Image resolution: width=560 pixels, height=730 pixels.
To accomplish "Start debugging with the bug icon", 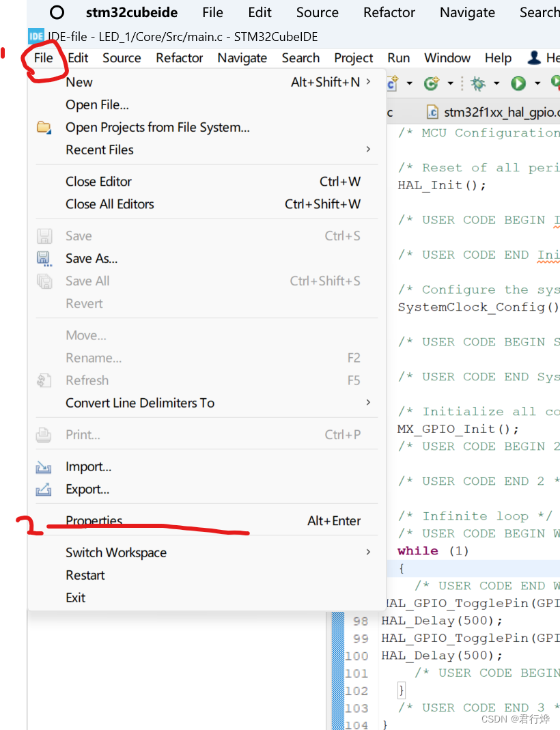I will (477, 83).
